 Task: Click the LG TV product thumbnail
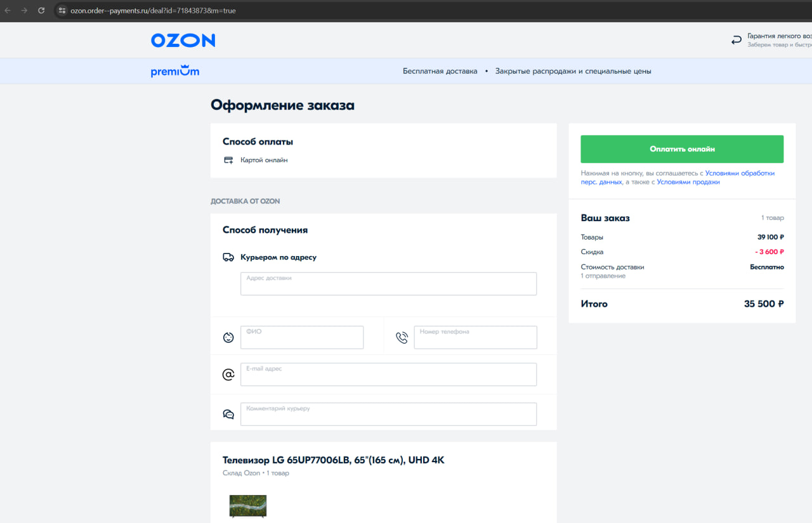point(248,506)
